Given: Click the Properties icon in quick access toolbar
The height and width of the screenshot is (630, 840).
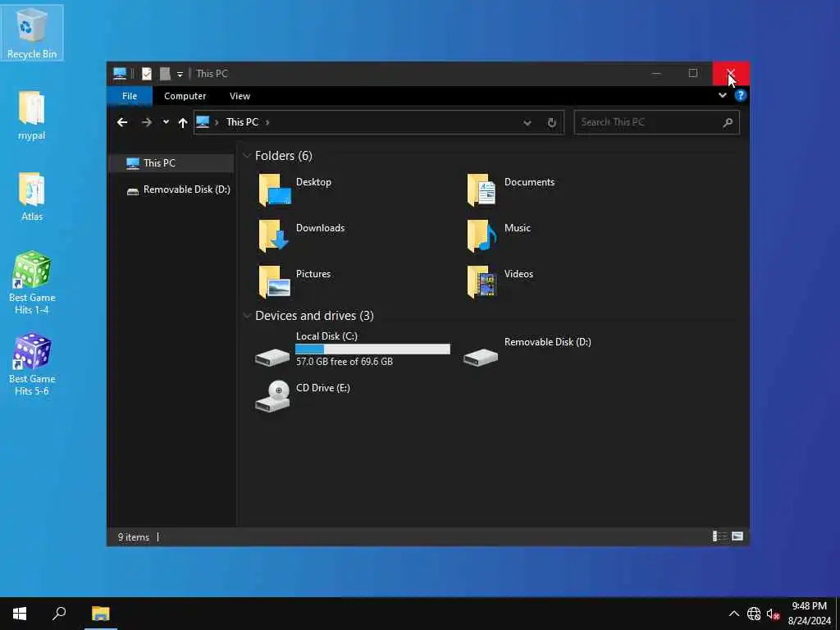Looking at the screenshot, I should click(147, 74).
